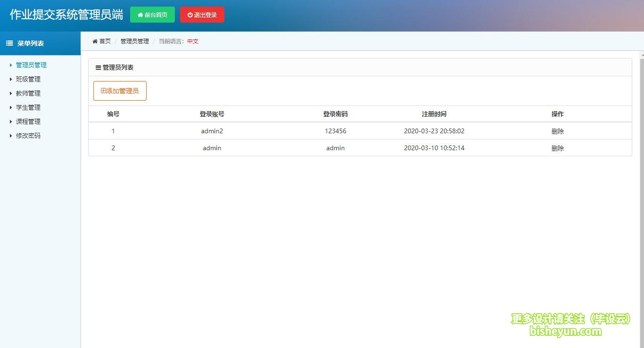This screenshot has height=348, width=644.
Task: Delete the admin2 account row
Action: coord(558,131)
